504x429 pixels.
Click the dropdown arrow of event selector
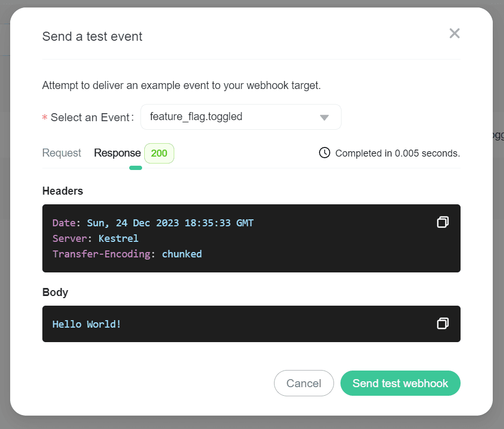click(324, 117)
